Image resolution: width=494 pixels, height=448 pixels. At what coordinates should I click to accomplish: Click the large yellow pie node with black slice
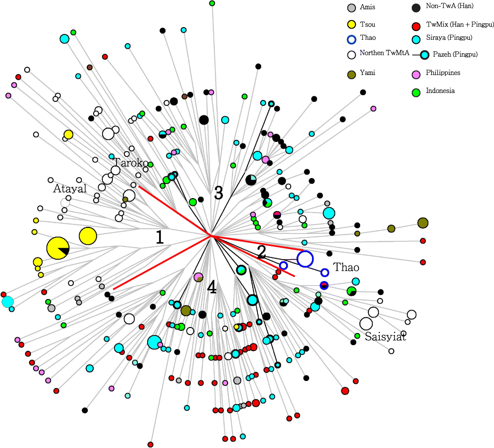[x=58, y=248]
